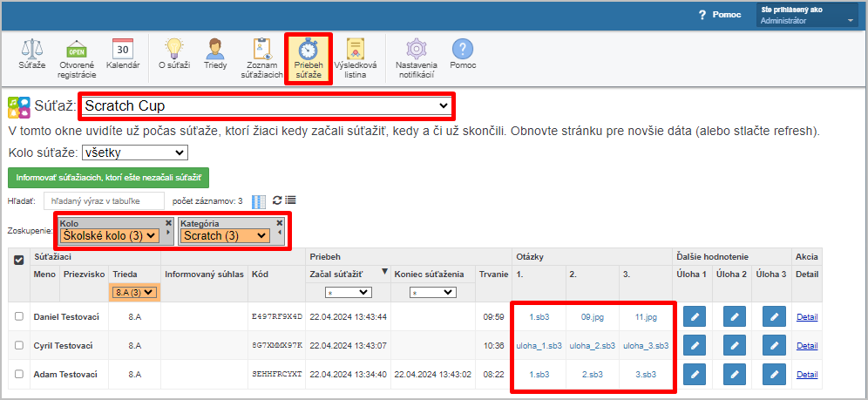Viewport: 868px width, 400px height.
Task: Toggle the select-all checkbox in table header
Action: pos(19,260)
